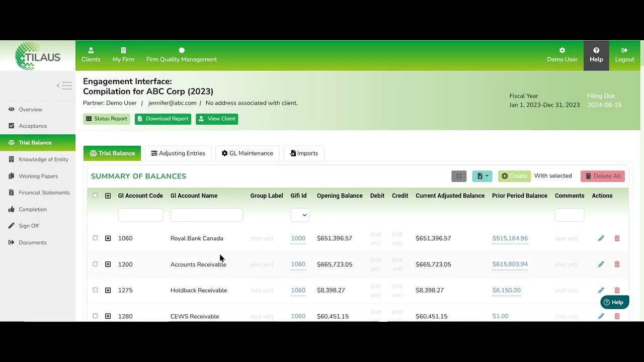Click the View Client button

217,119
